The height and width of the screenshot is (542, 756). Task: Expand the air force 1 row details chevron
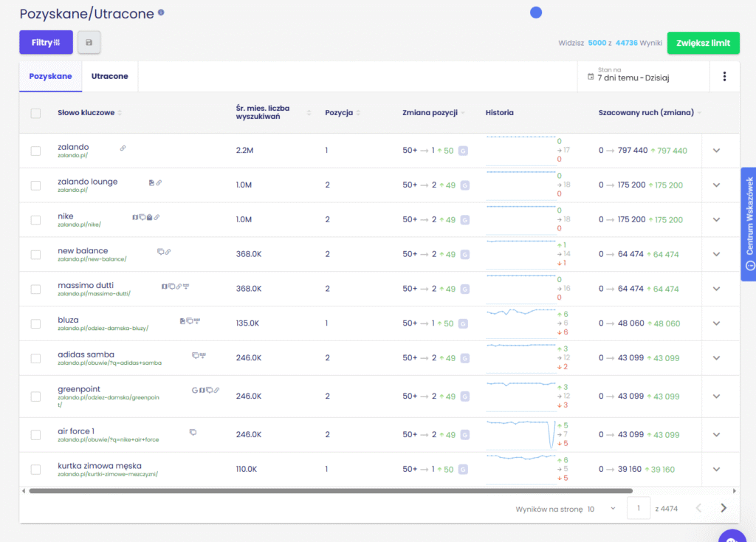716,435
